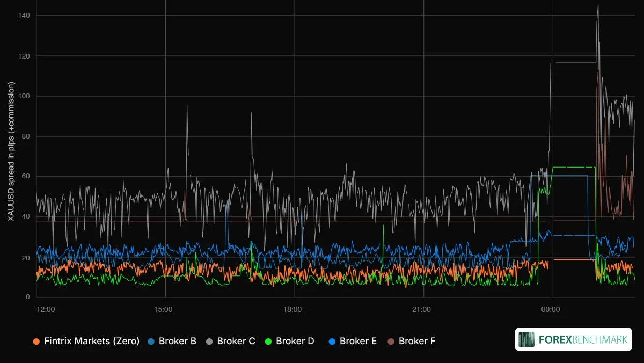The image size is (644, 363).
Task: Toggle the Fintrix Markets (Zero) series label
Action: pyautogui.click(x=92, y=341)
